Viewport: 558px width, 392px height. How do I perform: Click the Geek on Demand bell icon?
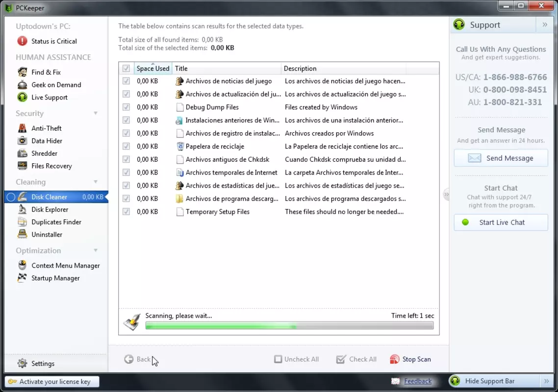coord(23,85)
